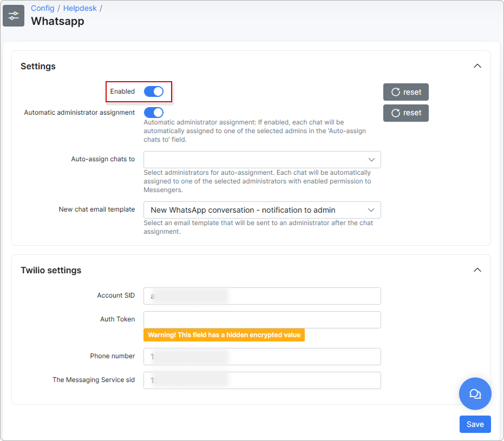
Task: Focus the Phone number field
Action: (262, 357)
